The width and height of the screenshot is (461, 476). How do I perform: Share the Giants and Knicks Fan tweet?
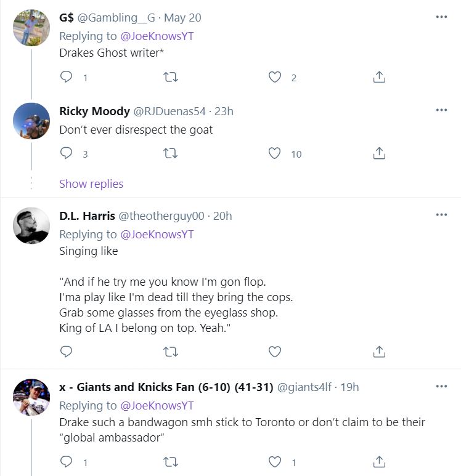click(380, 462)
